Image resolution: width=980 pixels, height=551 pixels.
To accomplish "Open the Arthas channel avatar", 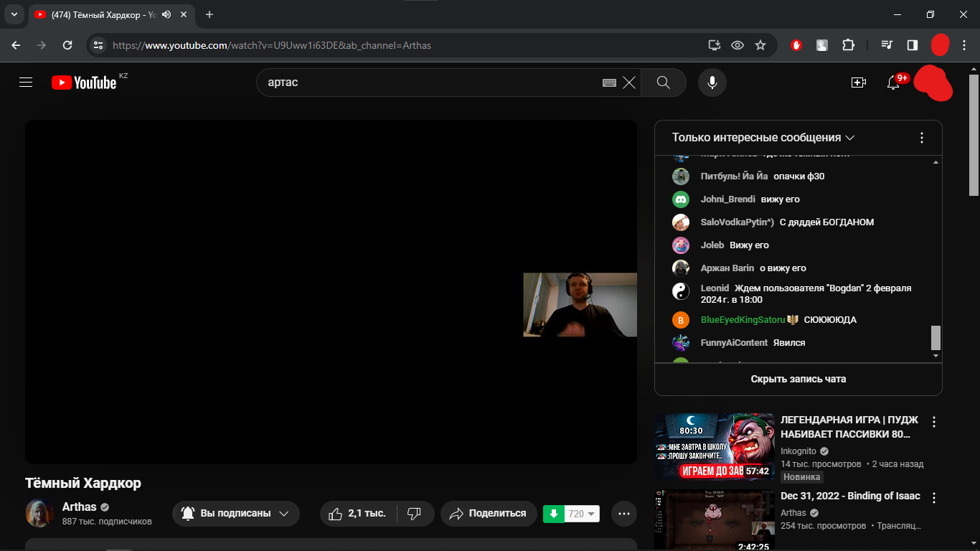I will 39,514.
